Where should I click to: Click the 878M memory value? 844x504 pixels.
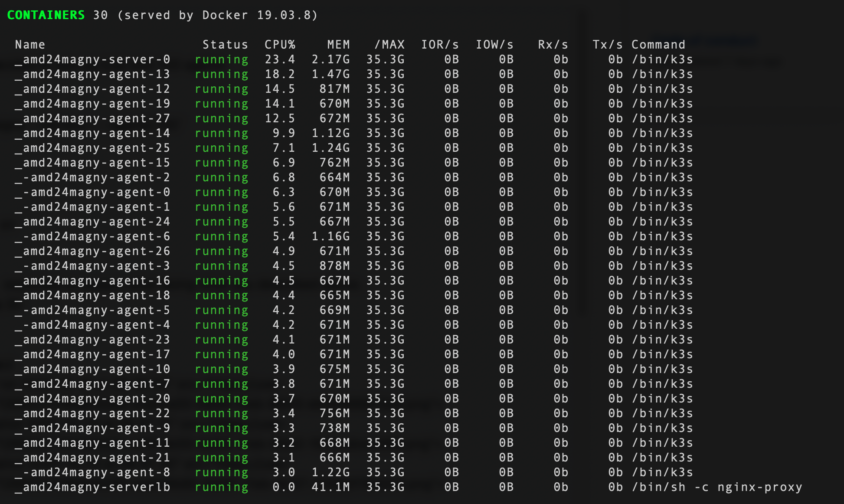(x=335, y=266)
